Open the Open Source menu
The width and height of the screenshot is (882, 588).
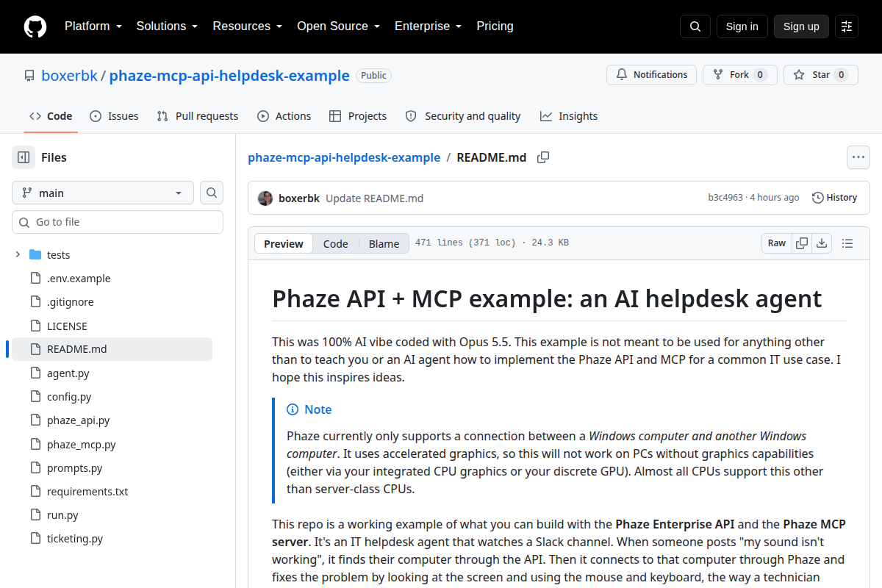pyautogui.click(x=339, y=26)
